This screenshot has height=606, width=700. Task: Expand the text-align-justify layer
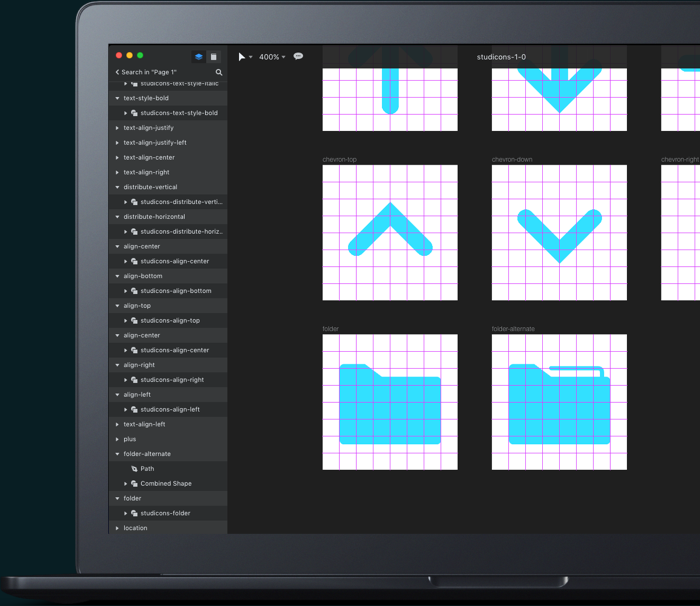[117, 128]
